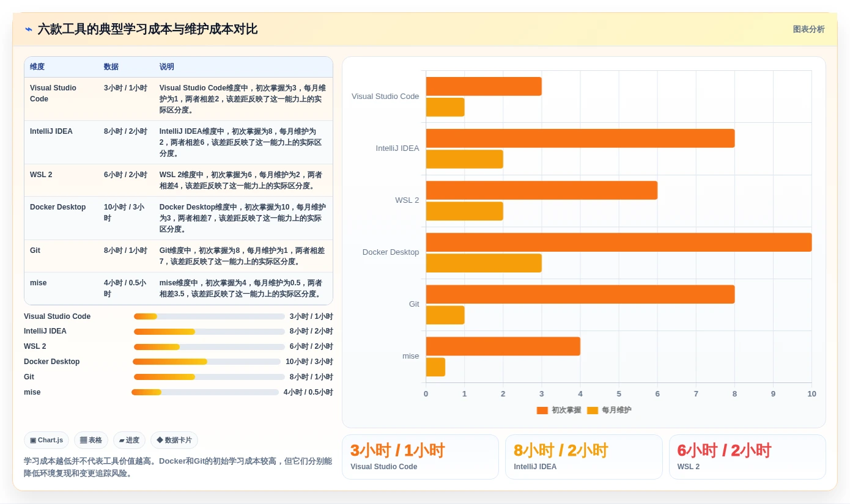Click the Docker Desktop 初次掌握 chart bar
This screenshot has width=850, height=504.
click(x=619, y=242)
